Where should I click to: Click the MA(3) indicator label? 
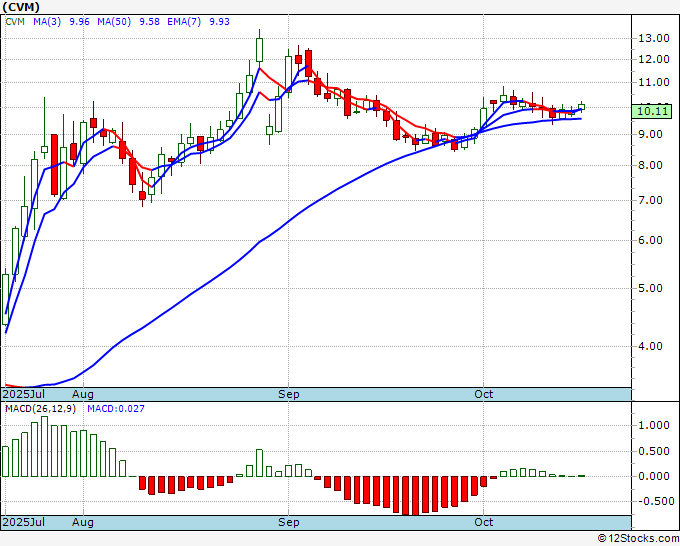pyautogui.click(x=47, y=22)
